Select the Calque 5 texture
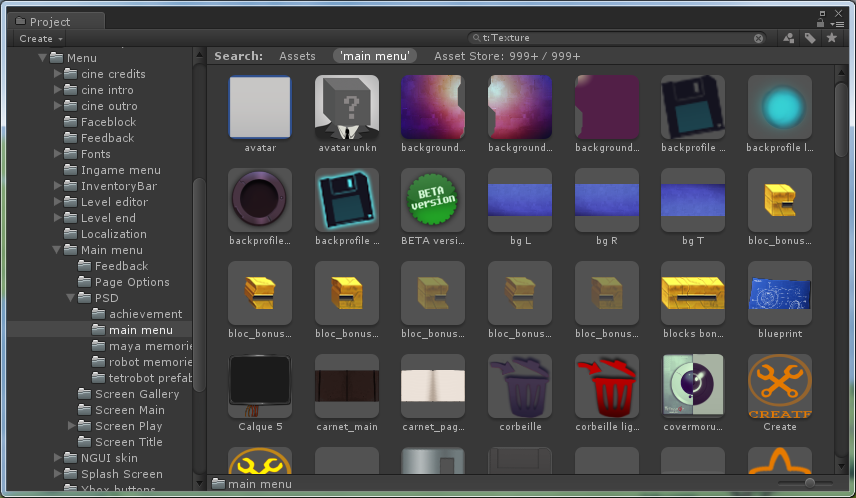 [x=260, y=386]
